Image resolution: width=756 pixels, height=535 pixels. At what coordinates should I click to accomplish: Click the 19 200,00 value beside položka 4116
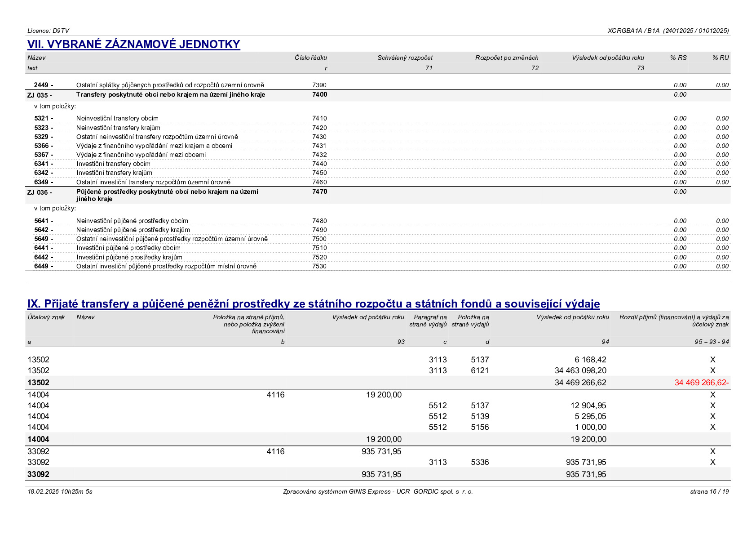pos(384,395)
